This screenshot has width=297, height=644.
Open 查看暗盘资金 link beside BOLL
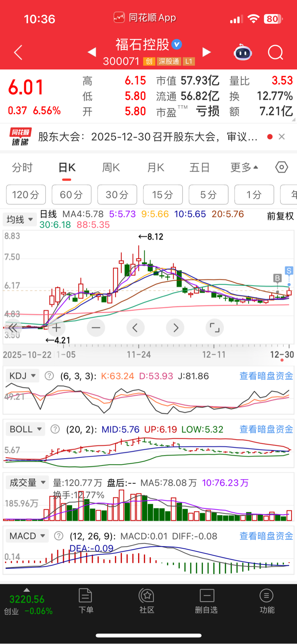pos(266,429)
